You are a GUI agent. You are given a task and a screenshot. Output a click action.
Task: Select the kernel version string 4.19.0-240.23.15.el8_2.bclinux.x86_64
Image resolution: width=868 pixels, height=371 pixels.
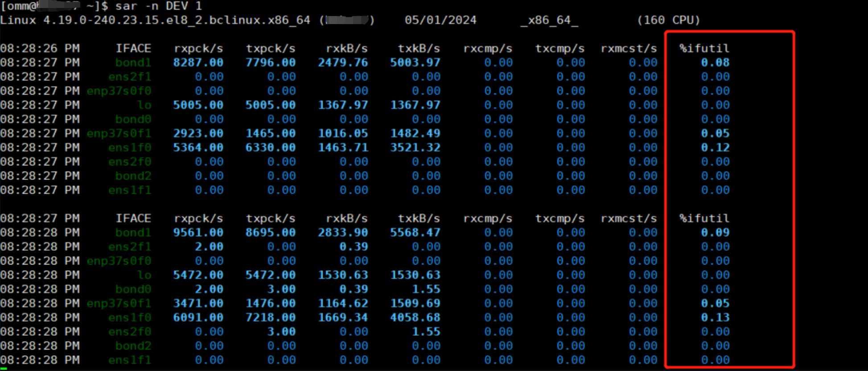tap(177, 21)
